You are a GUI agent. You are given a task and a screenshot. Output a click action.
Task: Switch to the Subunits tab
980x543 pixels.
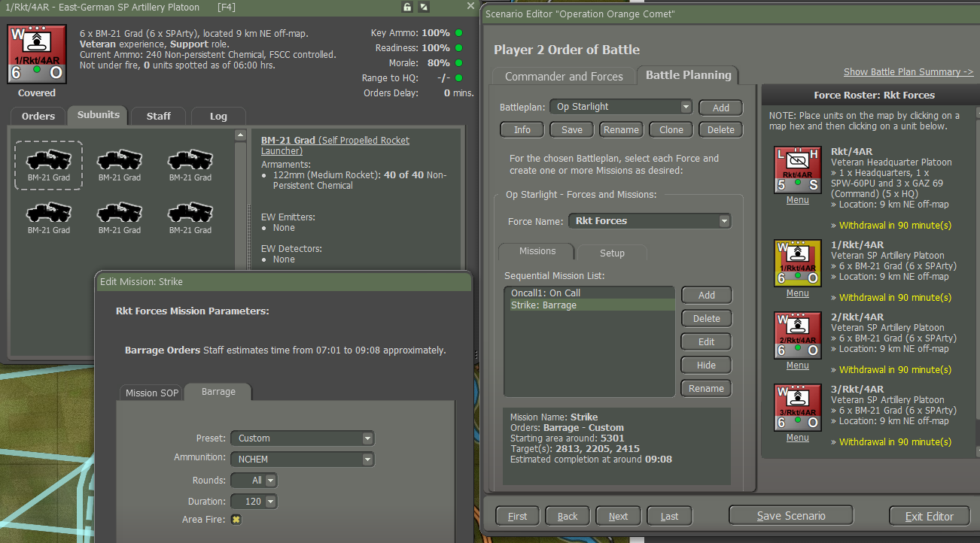[99, 115]
